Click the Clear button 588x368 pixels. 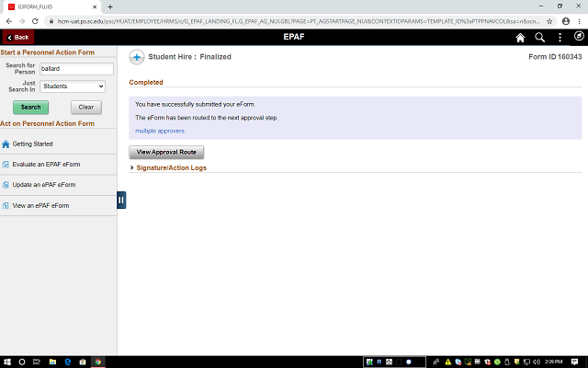tap(86, 108)
